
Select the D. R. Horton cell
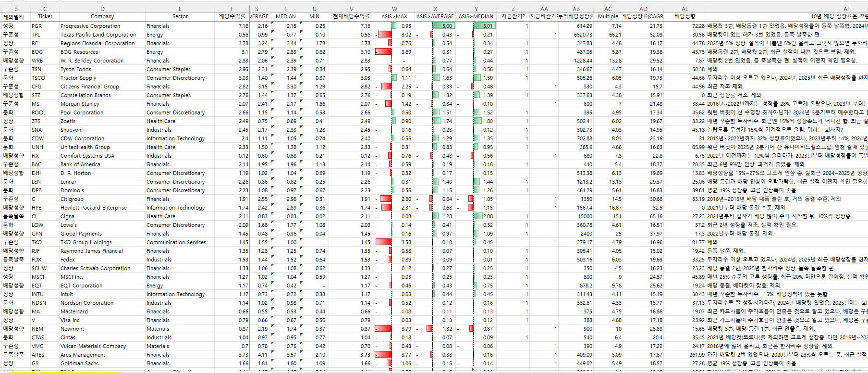(x=102, y=173)
